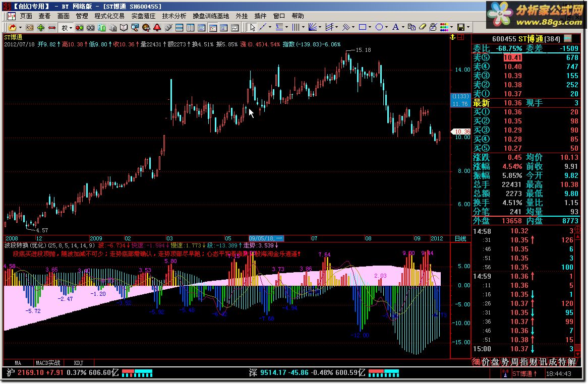Click the copy drawing objects icon
This screenshot has height=384, width=588.
[x=411, y=27]
